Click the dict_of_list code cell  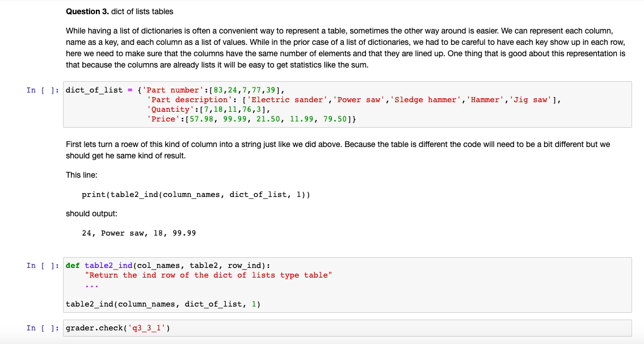[x=347, y=104]
